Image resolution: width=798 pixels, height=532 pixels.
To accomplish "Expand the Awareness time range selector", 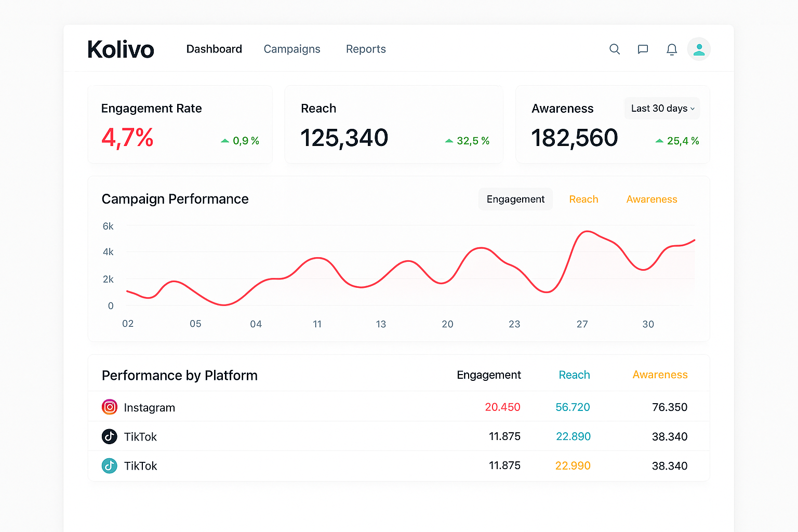I will coord(662,108).
